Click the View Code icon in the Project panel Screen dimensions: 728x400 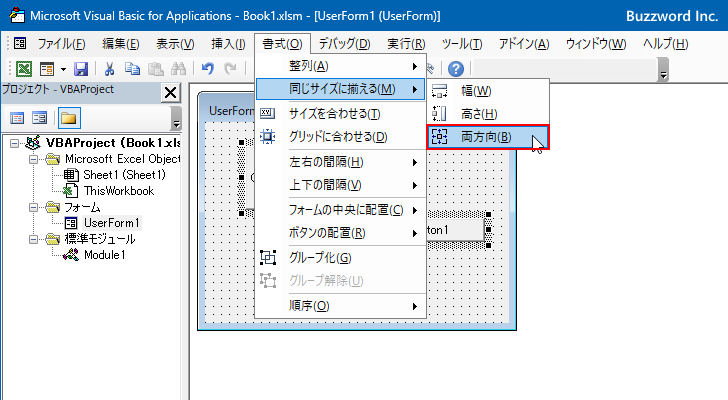(17, 118)
